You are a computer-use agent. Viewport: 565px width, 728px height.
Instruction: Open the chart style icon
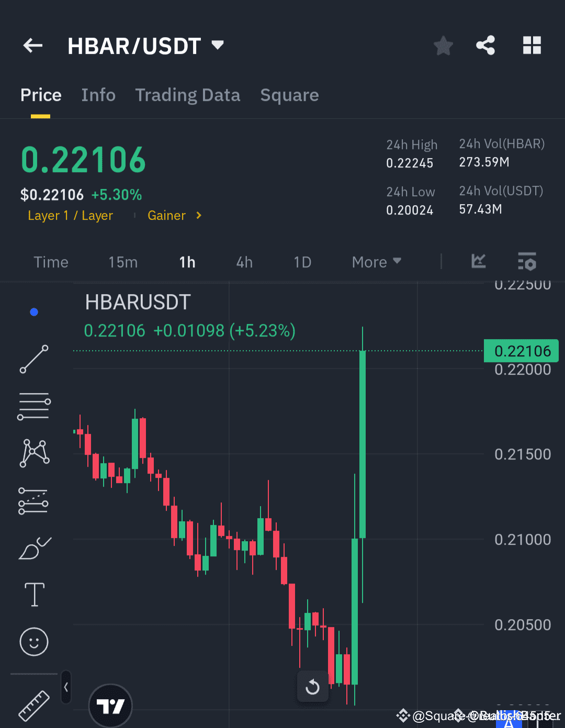pos(478,262)
